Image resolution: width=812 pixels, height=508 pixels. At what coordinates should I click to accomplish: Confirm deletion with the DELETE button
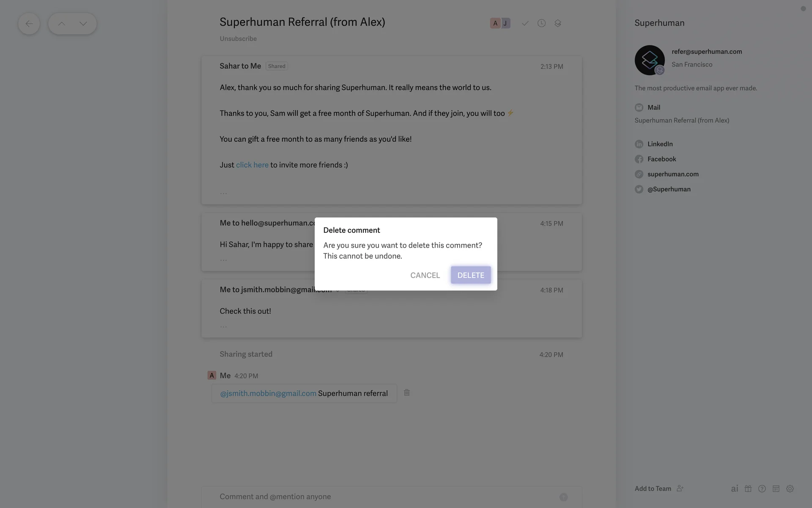470,275
